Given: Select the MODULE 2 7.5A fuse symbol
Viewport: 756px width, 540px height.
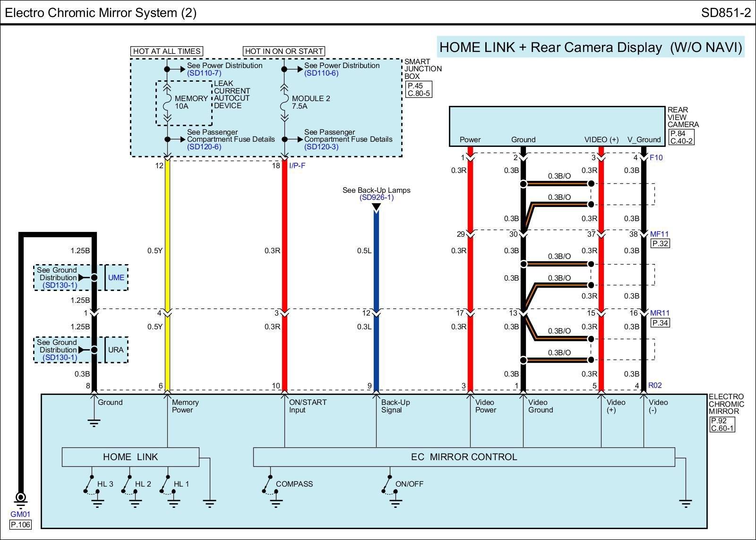Looking at the screenshot, I should point(284,103).
